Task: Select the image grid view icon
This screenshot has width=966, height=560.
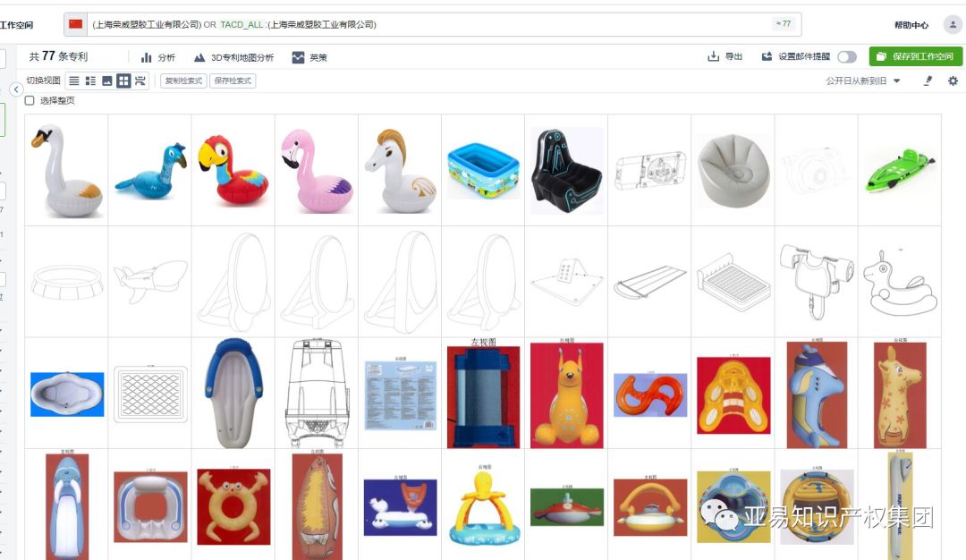Action: pyautogui.click(x=123, y=81)
